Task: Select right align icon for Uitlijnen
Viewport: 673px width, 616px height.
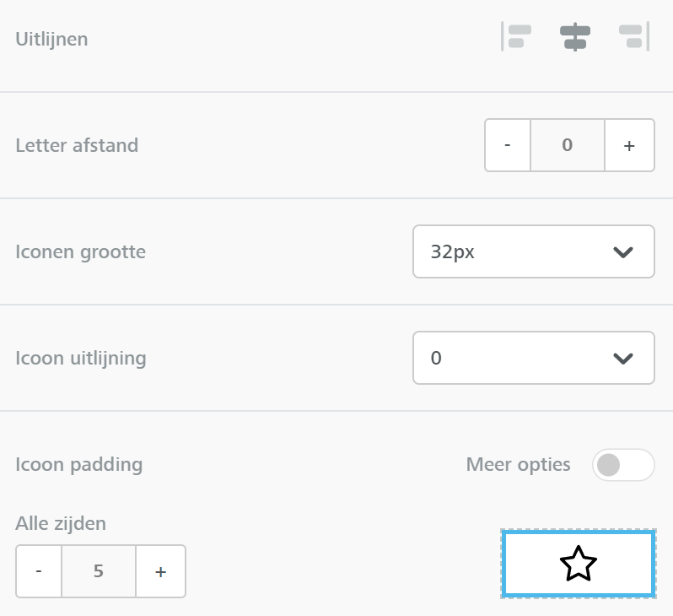Action: point(633,37)
